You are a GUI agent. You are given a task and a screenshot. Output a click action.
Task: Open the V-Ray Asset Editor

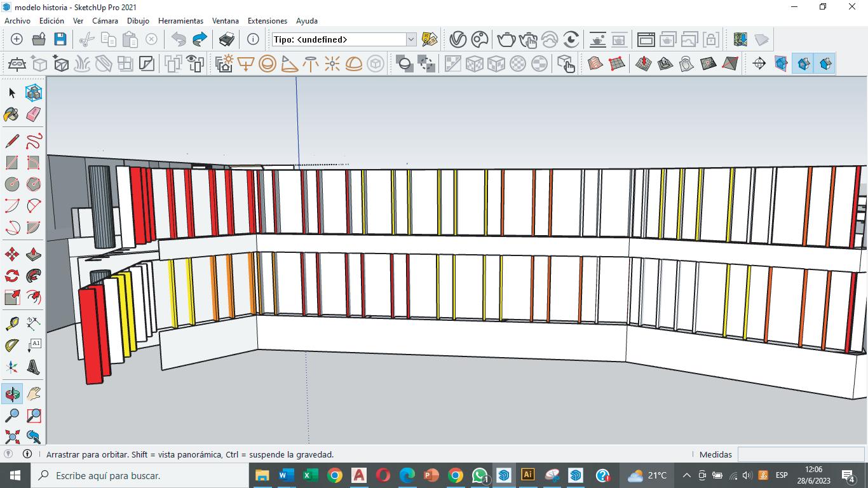pyautogui.click(x=458, y=39)
